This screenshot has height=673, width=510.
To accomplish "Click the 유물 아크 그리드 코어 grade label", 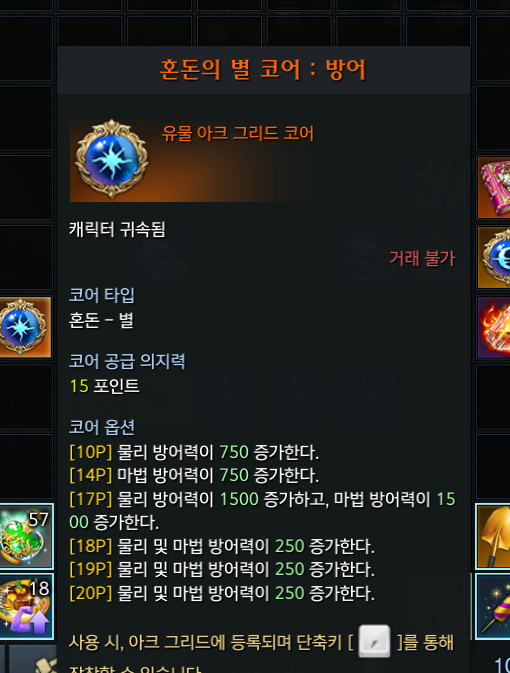I will pos(238,133).
